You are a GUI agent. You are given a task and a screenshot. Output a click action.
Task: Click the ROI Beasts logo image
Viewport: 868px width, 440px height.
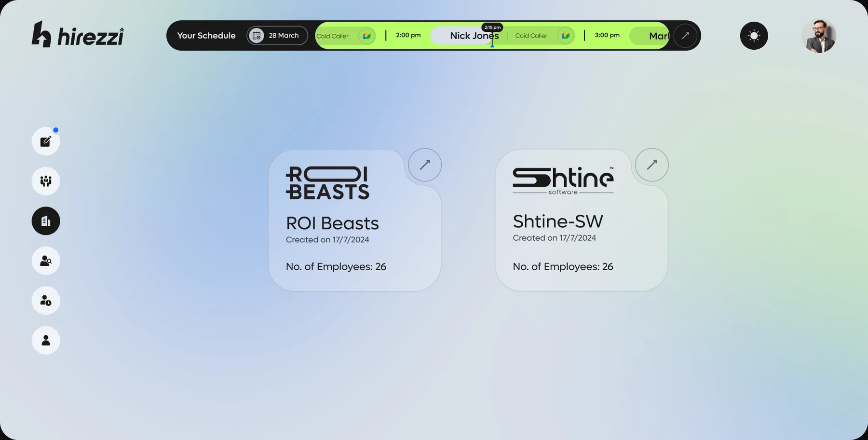(x=327, y=183)
